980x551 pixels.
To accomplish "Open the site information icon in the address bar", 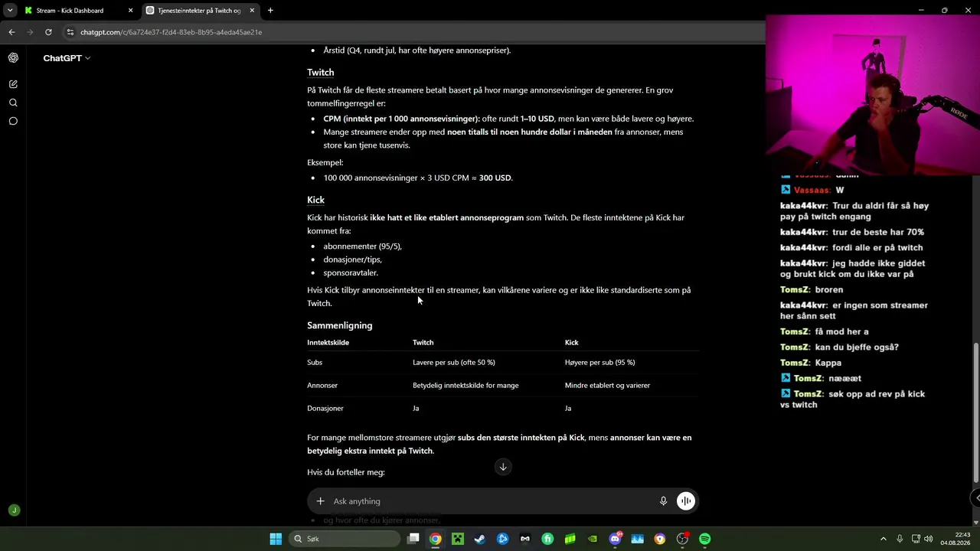I will click(x=70, y=32).
